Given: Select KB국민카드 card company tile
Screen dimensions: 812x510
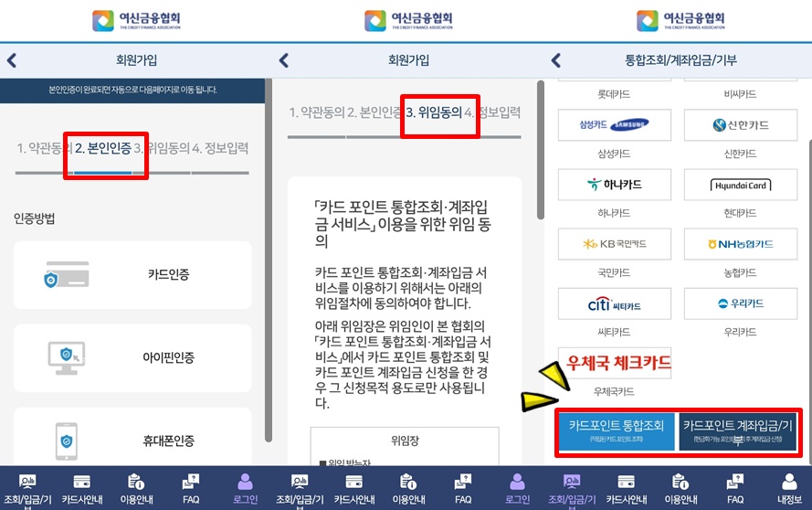Looking at the screenshot, I should tap(614, 244).
